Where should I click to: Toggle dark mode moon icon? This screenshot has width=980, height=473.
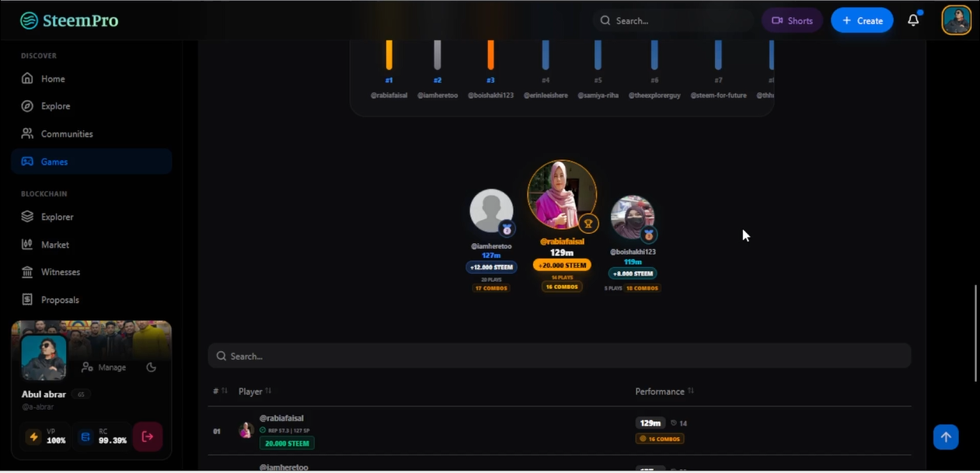pos(152,367)
